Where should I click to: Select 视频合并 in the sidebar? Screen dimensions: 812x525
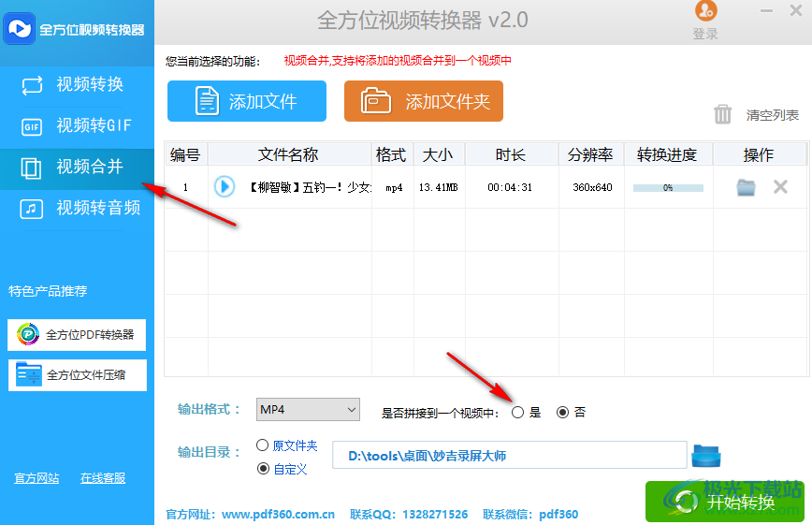coord(77,168)
